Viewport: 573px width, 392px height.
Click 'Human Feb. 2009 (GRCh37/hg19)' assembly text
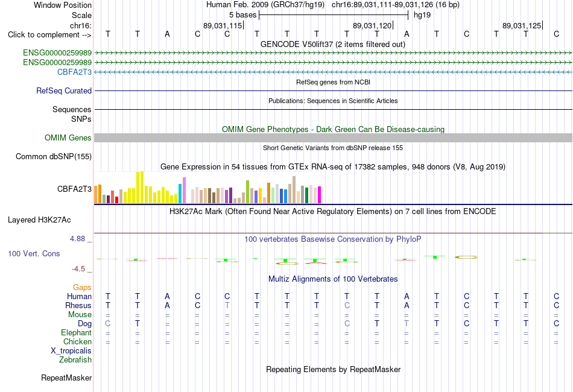(265, 5)
